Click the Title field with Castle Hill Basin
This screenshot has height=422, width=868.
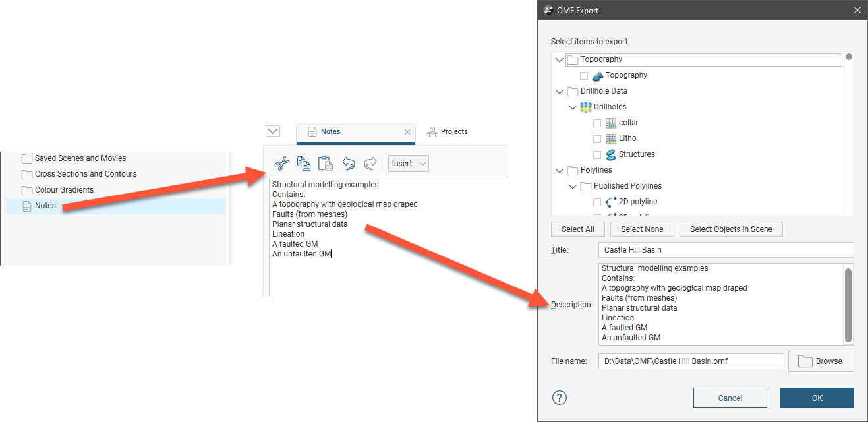(726, 250)
